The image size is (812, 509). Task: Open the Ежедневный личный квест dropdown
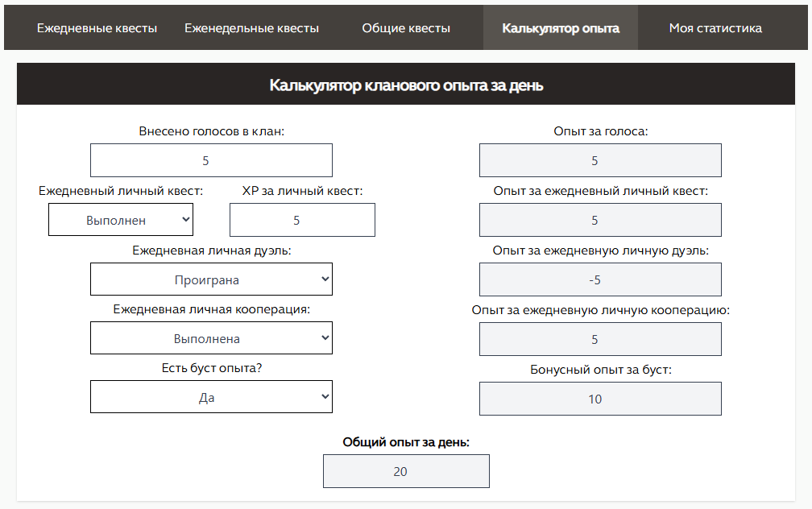pos(121,220)
